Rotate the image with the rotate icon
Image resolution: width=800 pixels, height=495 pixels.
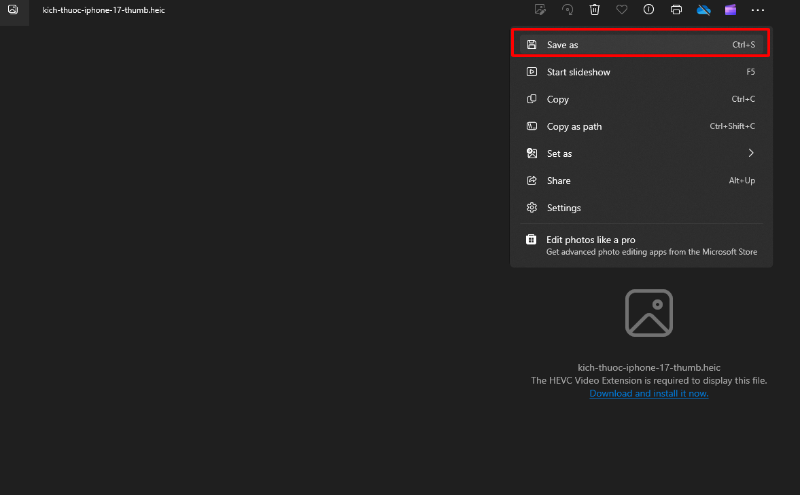tap(567, 10)
